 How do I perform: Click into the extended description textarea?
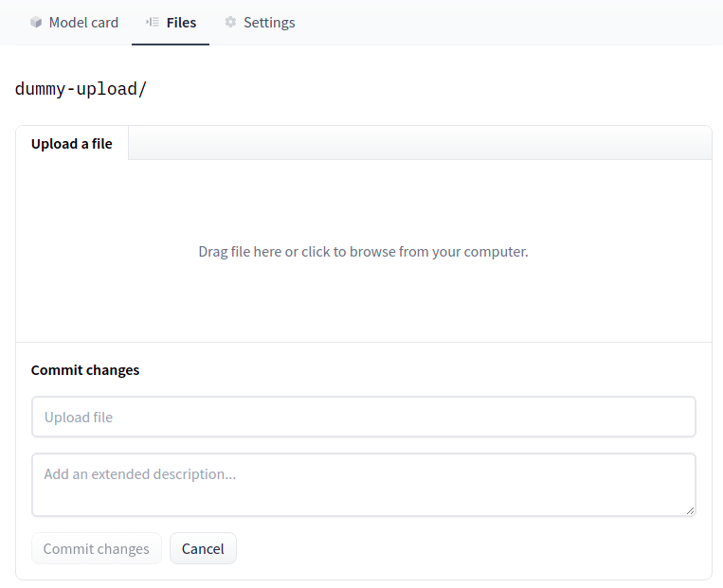coord(363,485)
